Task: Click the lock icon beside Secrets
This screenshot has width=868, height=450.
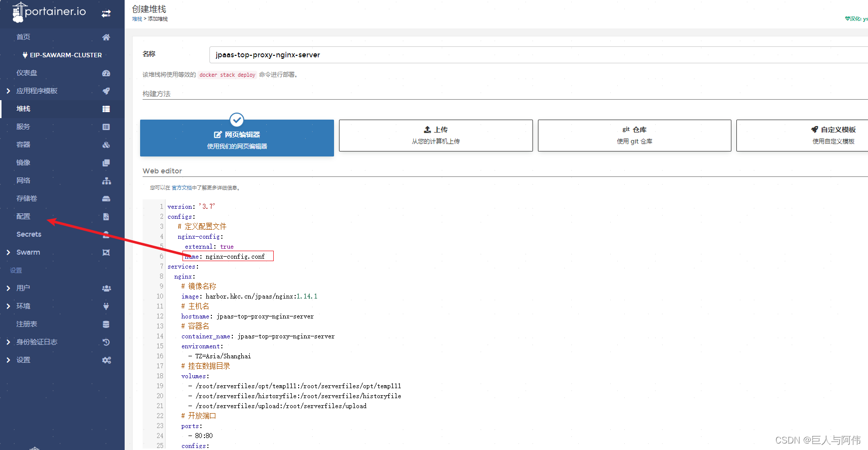Action: (106, 234)
